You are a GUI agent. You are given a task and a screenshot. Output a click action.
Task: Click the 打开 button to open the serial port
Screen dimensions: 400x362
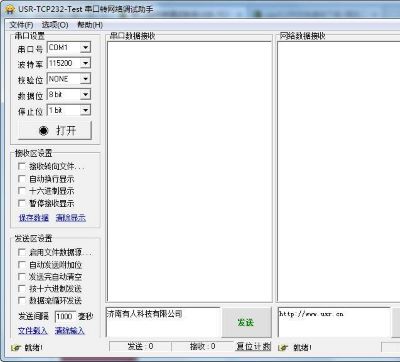pos(55,130)
